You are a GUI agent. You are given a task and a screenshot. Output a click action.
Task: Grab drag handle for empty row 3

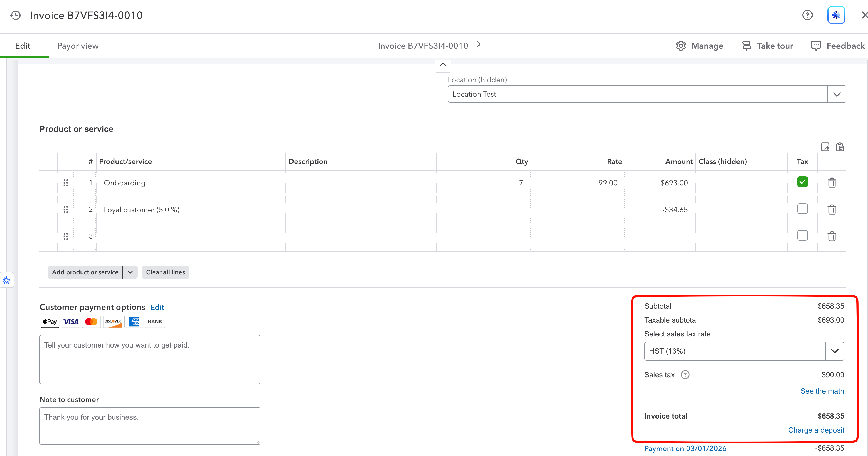click(x=66, y=236)
